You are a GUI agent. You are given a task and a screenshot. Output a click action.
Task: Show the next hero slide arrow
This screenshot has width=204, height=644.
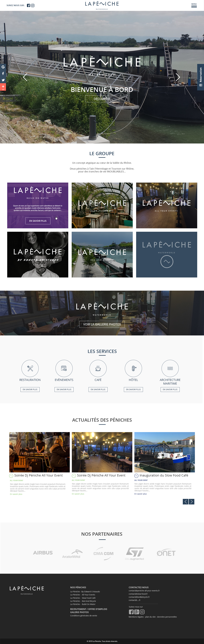[x=178, y=77]
